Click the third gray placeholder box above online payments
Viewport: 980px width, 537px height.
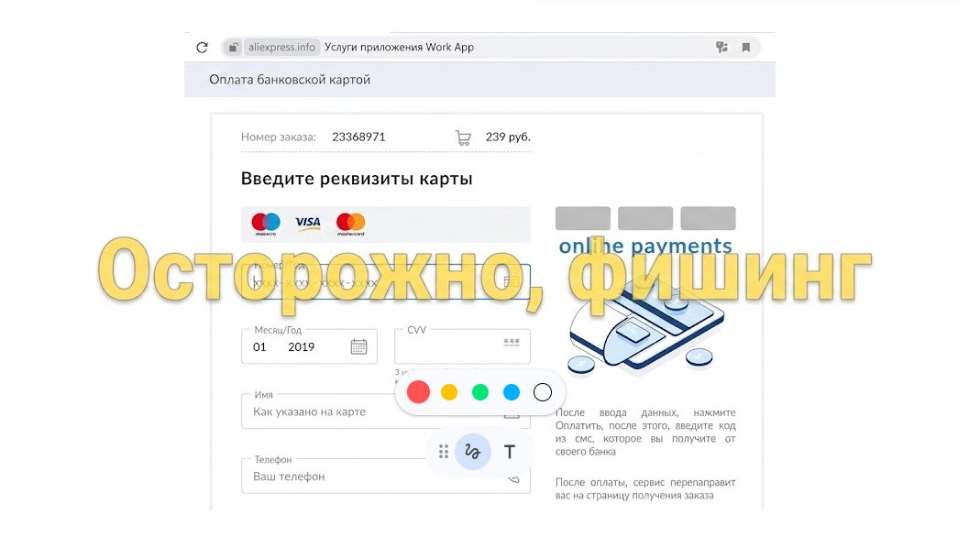click(708, 218)
